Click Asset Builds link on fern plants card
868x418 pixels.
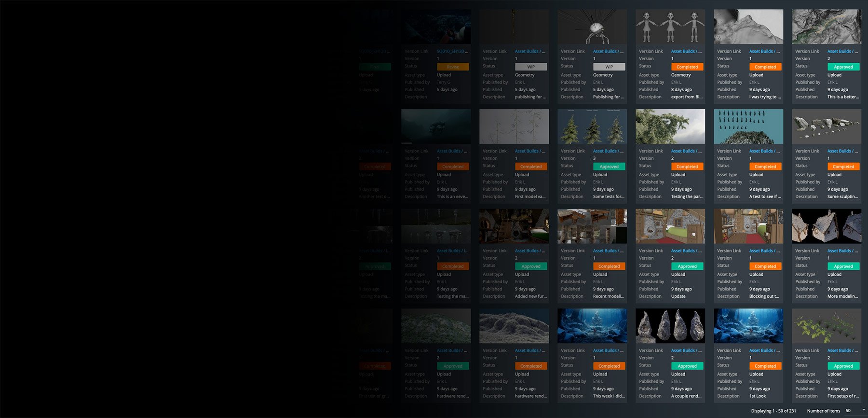(842, 350)
